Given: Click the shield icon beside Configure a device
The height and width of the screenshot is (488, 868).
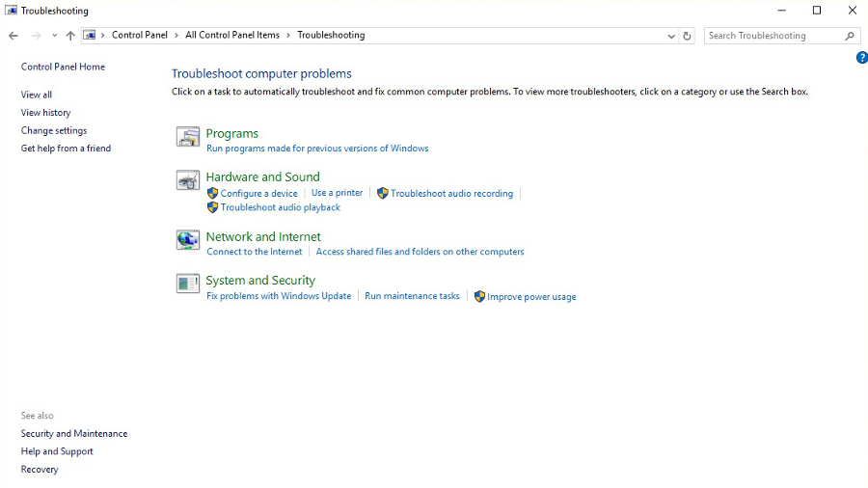Looking at the screenshot, I should (x=212, y=193).
